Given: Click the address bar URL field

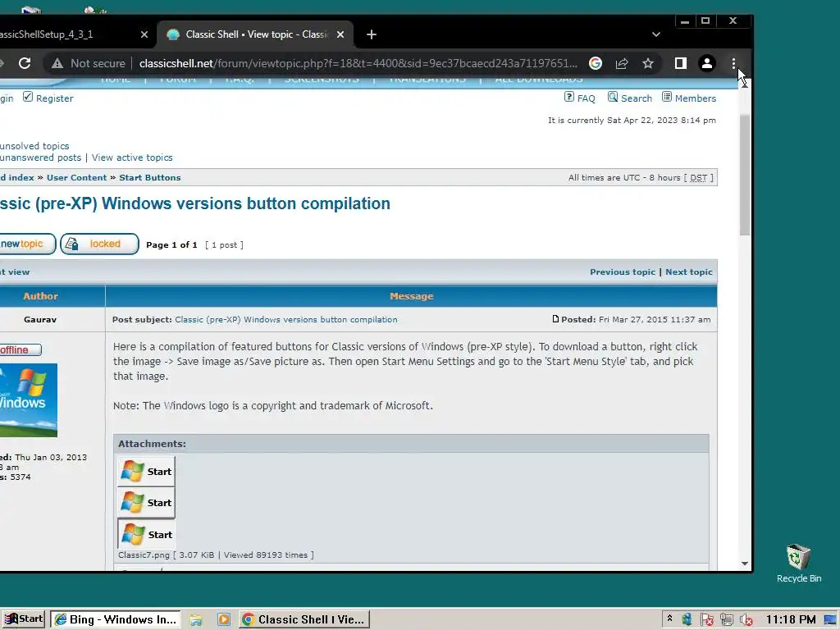Looking at the screenshot, I should [x=358, y=63].
